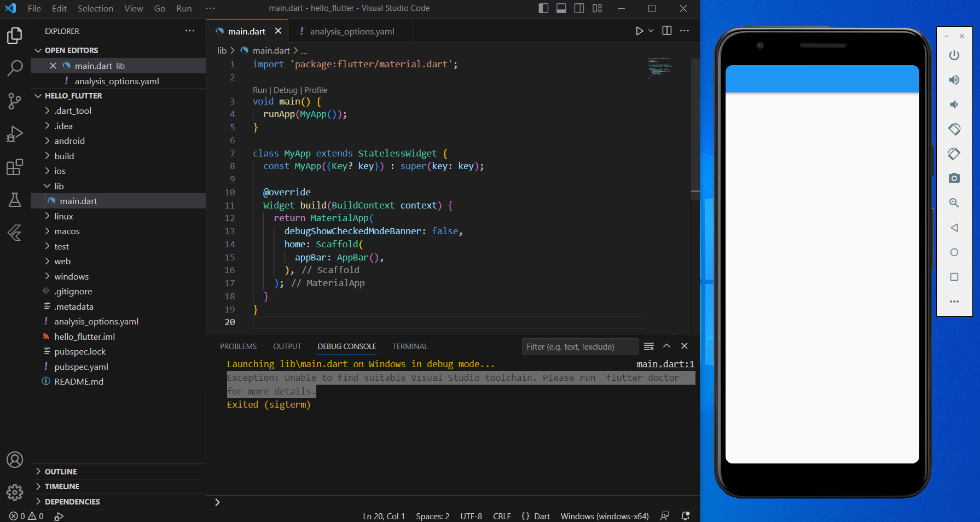This screenshot has width=980, height=522.
Task: Open the Extensions view
Action: 15,167
